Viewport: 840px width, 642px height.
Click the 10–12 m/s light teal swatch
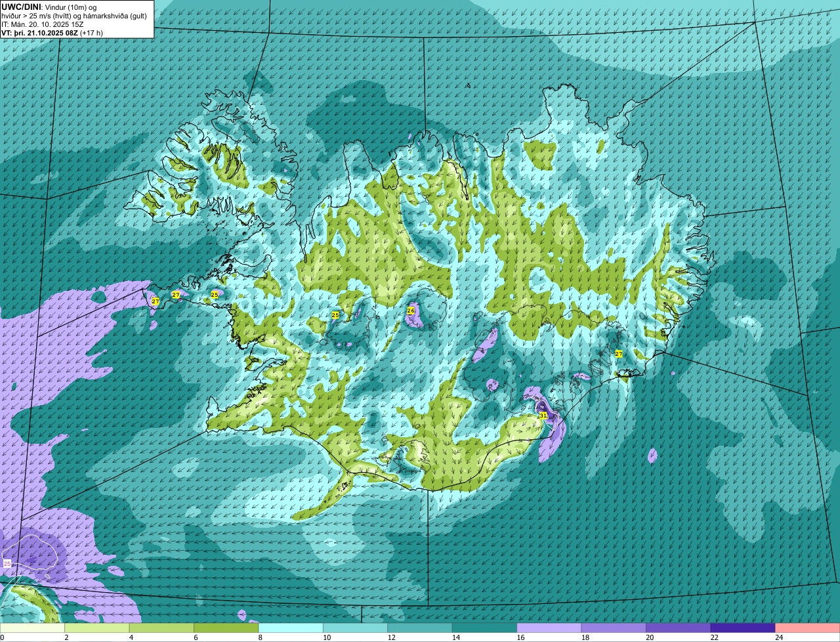[x=355, y=628]
